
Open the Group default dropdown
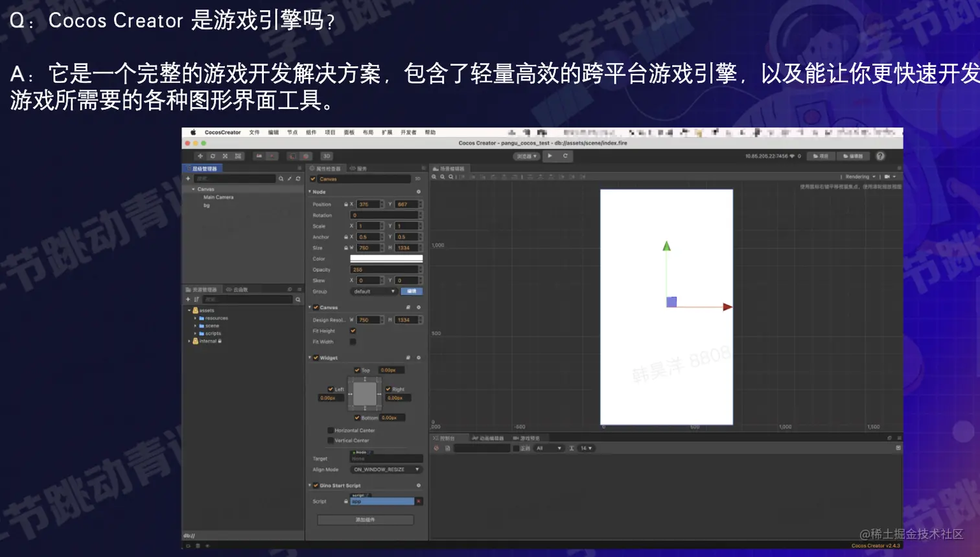tap(374, 291)
